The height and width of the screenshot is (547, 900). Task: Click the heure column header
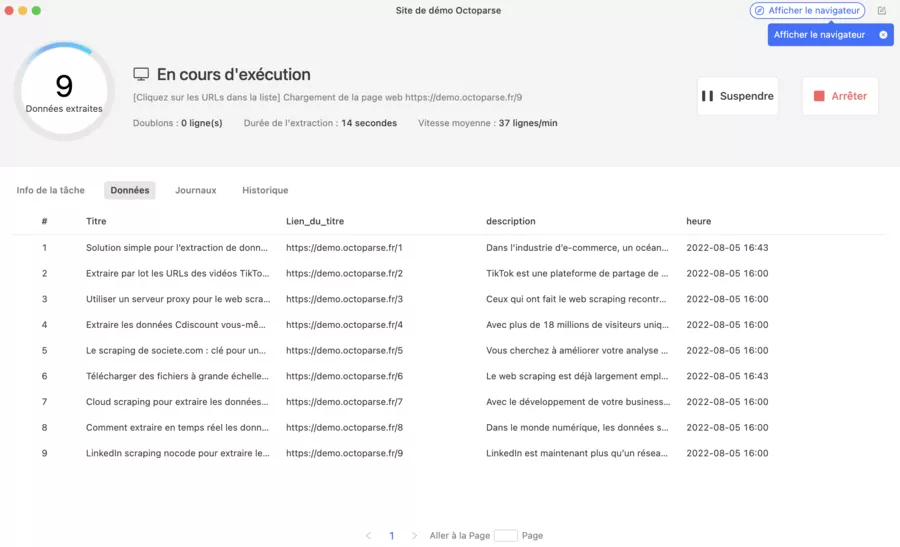point(699,221)
